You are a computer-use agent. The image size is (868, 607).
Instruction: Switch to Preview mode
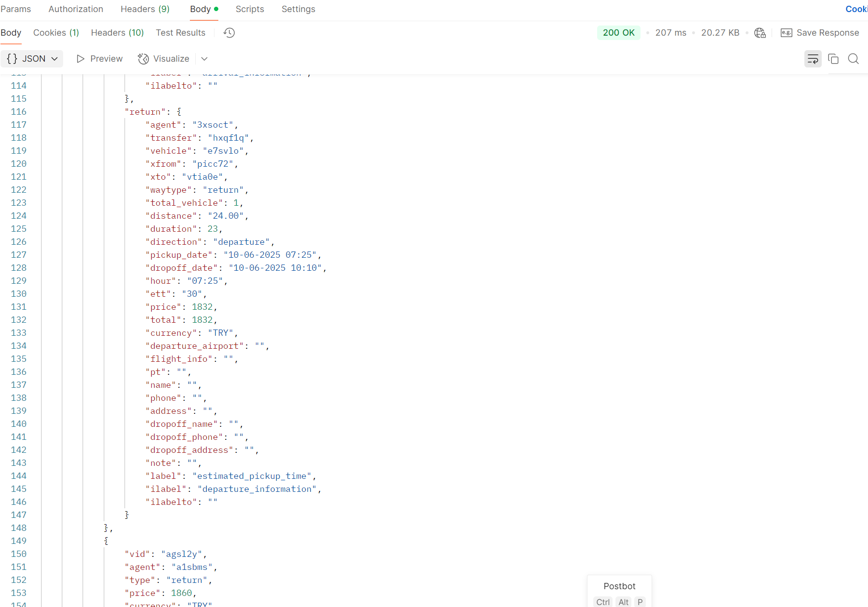point(100,59)
